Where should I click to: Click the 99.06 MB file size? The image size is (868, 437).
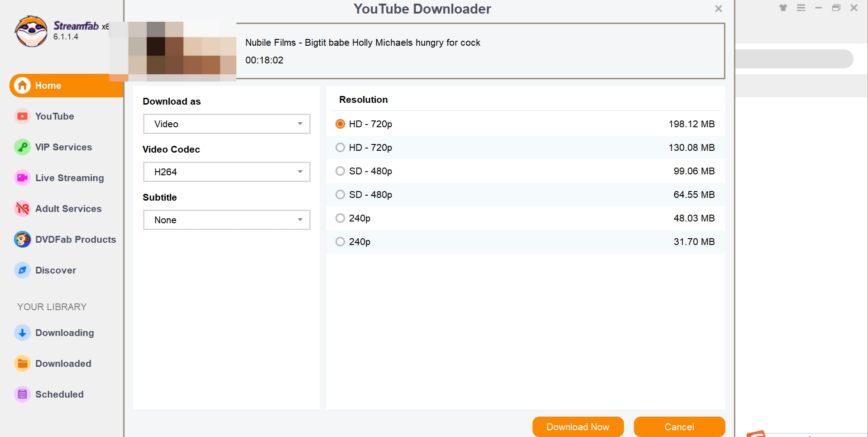click(x=694, y=171)
